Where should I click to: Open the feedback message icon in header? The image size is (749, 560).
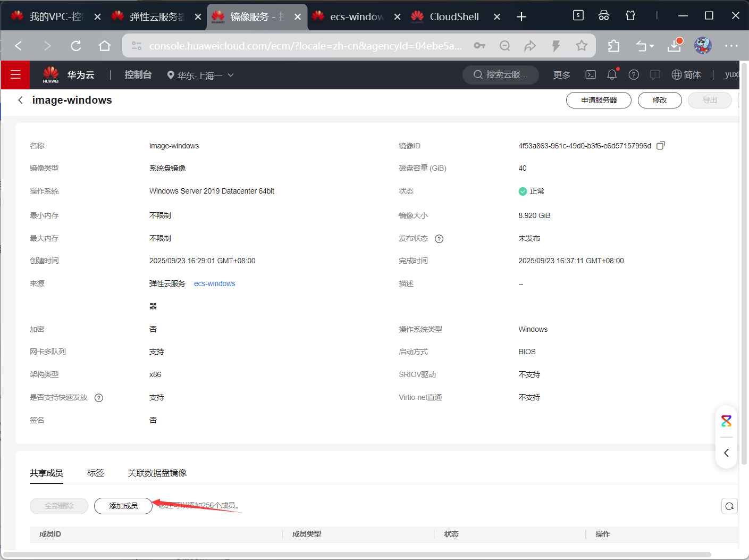tap(655, 75)
